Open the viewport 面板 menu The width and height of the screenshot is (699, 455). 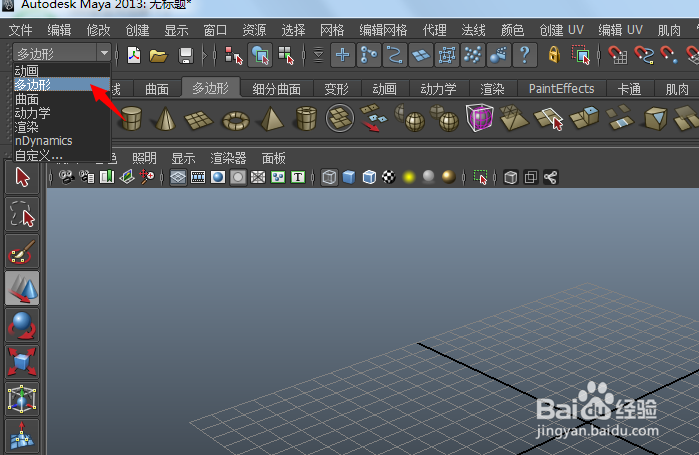[273, 158]
